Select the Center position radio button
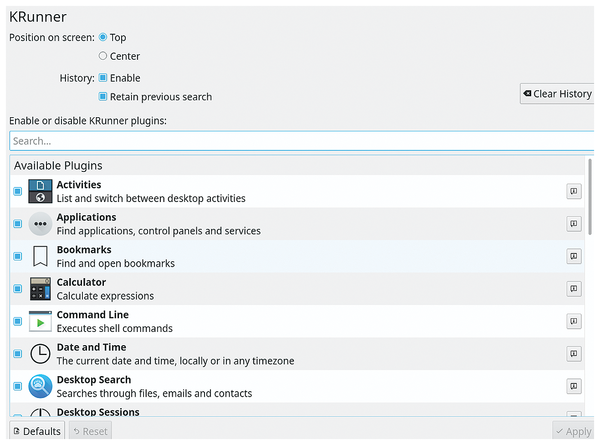600x445 pixels. (x=103, y=56)
